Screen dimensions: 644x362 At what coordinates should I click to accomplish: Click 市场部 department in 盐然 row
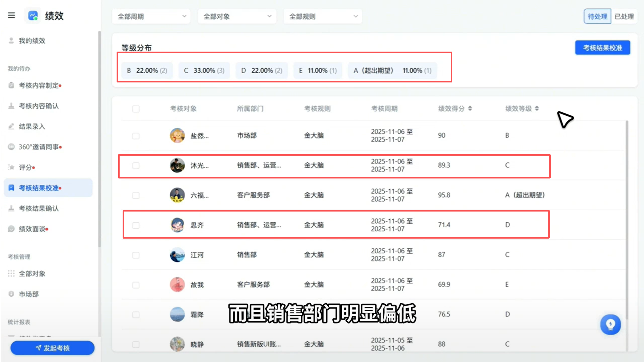[247, 135]
